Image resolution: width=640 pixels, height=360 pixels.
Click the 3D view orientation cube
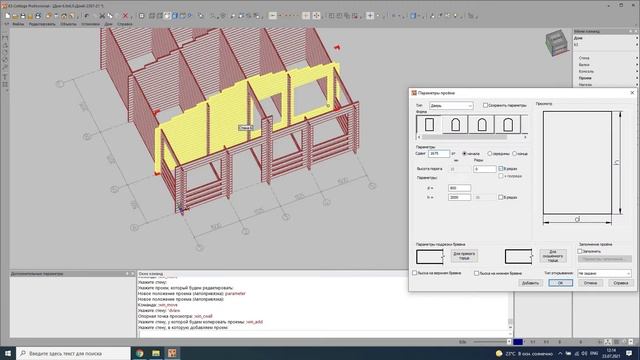557,42
